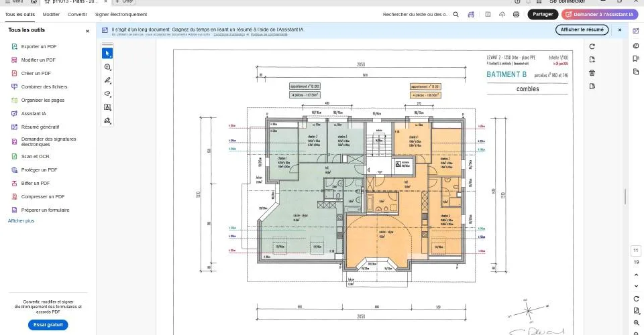Click the current page number 11 box
The height and width of the screenshot is (335, 644).
pos(636,251)
